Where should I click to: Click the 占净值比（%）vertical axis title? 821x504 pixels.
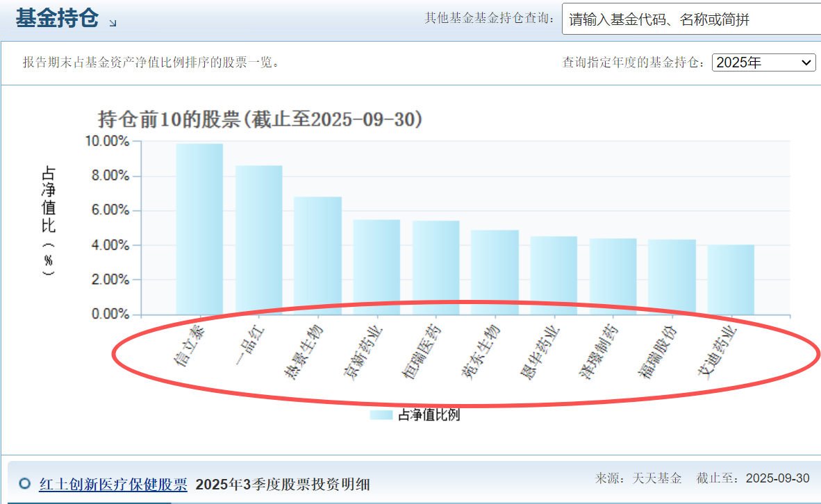[x=48, y=221]
